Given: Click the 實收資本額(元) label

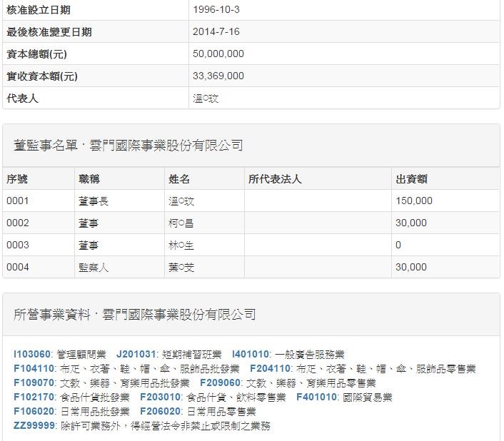Looking at the screenshot, I should click(x=42, y=76).
